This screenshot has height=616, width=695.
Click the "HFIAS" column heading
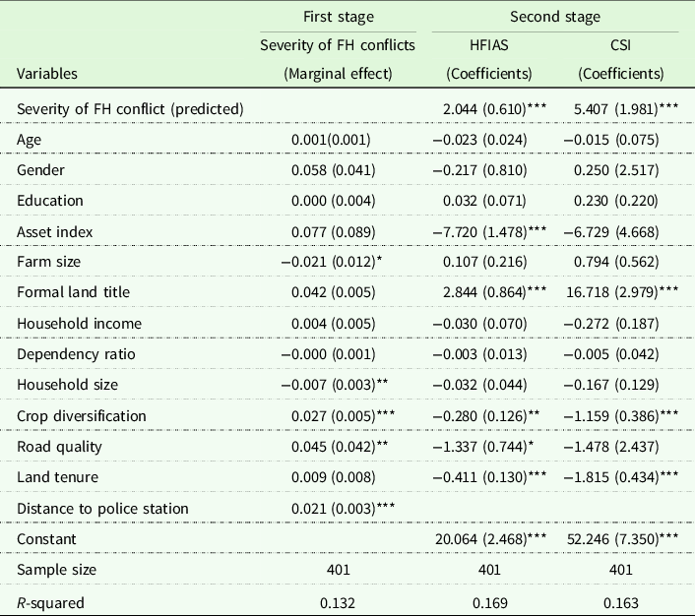tap(489, 44)
